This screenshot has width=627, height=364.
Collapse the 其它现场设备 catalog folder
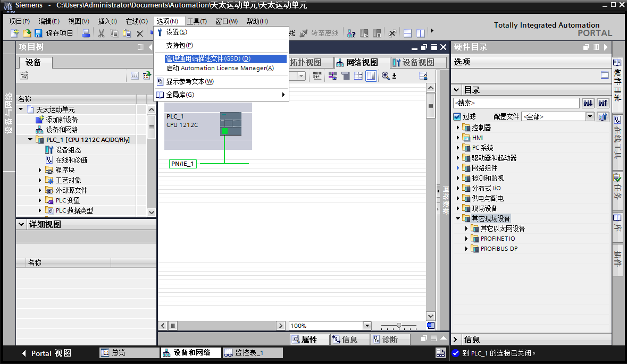pyautogui.click(x=458, y=218)
